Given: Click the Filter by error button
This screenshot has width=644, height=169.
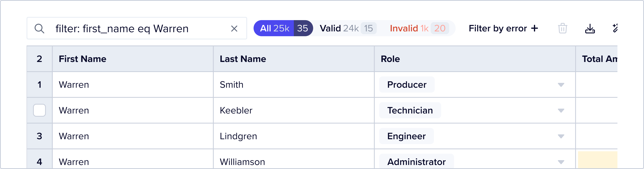Looking at the screenshot, I should pos(497,29).
